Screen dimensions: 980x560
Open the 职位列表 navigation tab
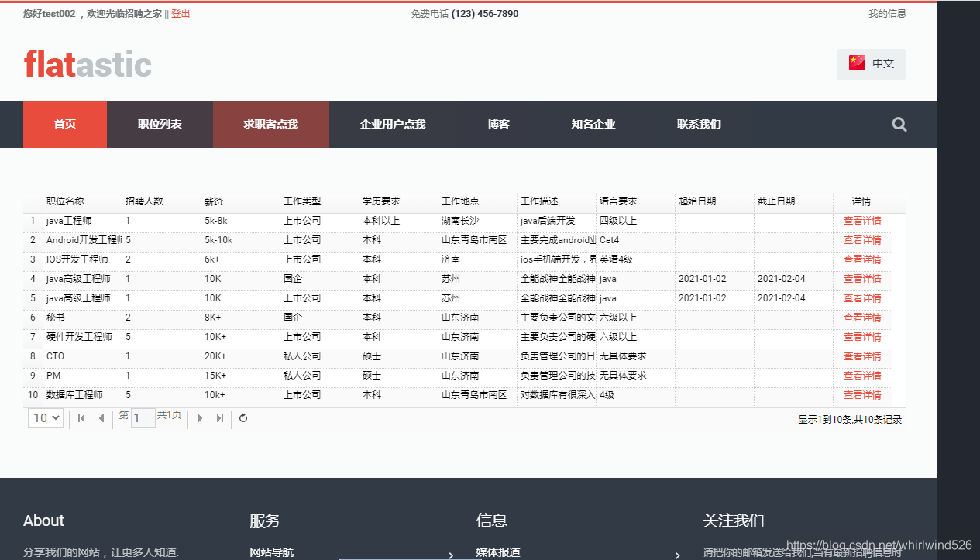[x=160, y=124]
